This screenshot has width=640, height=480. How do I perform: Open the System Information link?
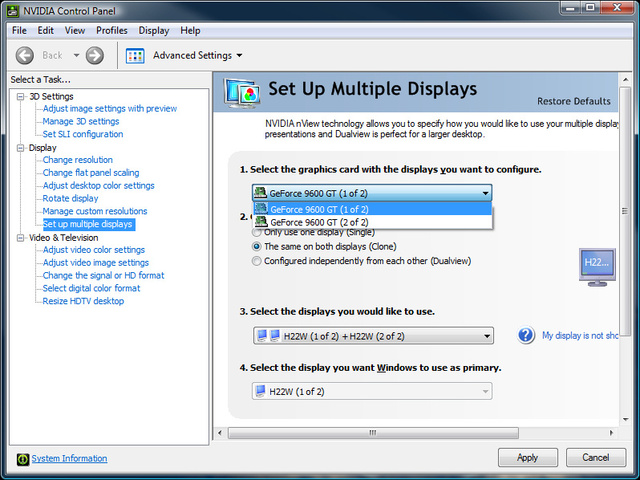(x=69, y=459)
